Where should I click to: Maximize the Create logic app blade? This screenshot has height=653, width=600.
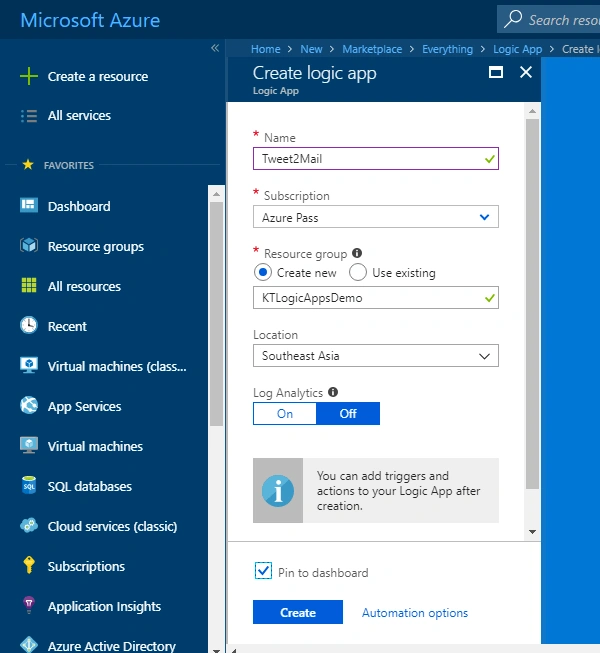point(495,72)
